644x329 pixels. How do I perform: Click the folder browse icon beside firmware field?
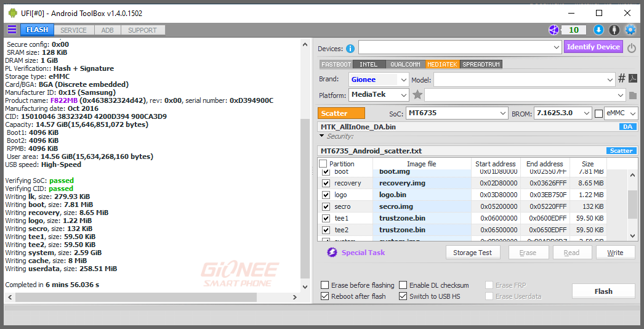pos(632,95)
